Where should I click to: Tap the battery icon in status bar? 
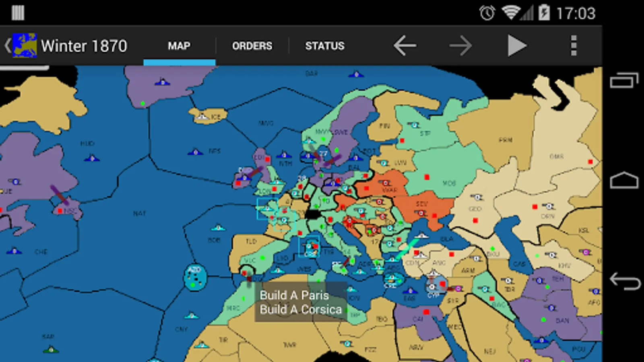tap(544, 13)
